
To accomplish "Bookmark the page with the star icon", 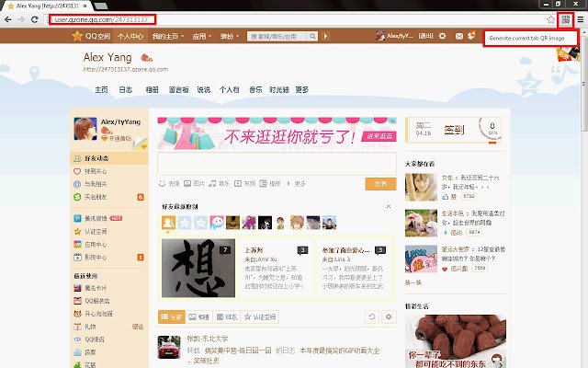I will click(x=551, y=19).
